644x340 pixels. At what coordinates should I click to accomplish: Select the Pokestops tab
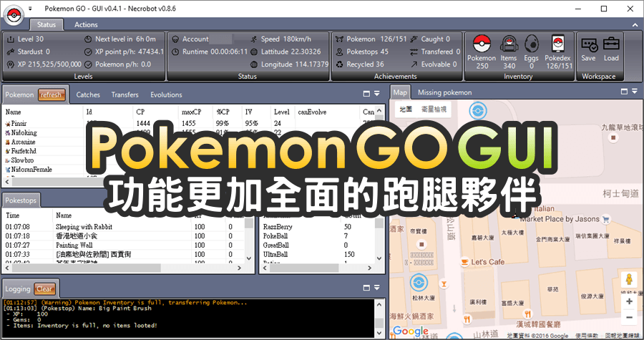click(x=21, y=201)
